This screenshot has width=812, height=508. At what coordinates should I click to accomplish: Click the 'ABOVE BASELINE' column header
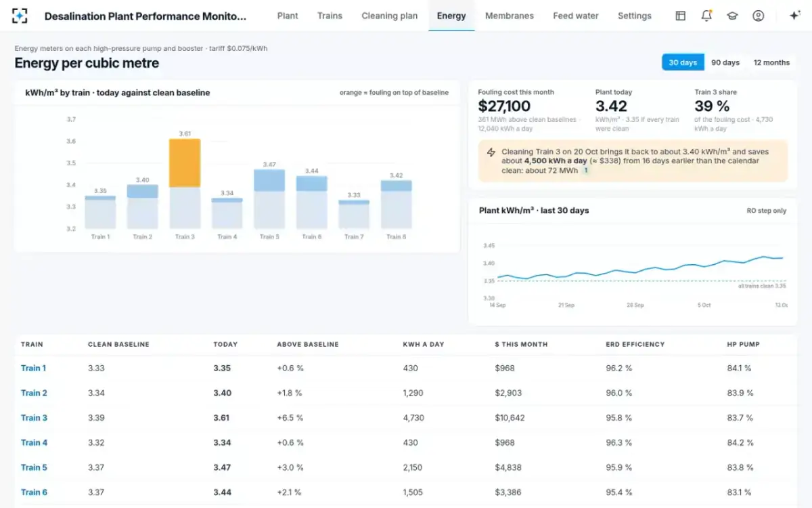coord(308,344)
